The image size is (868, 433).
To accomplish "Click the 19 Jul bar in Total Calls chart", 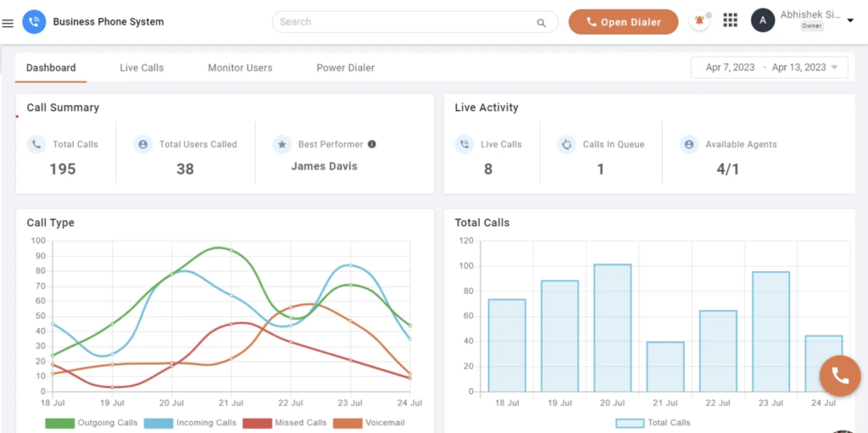I will coord(559,336).
